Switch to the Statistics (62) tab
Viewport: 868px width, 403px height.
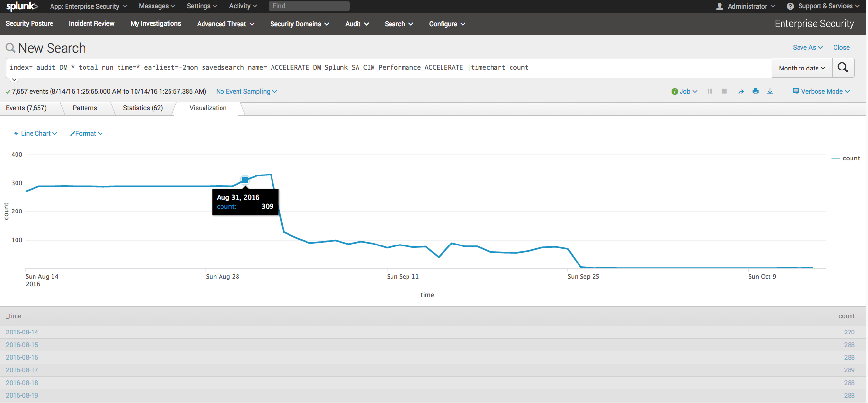[x=143, y=108]
